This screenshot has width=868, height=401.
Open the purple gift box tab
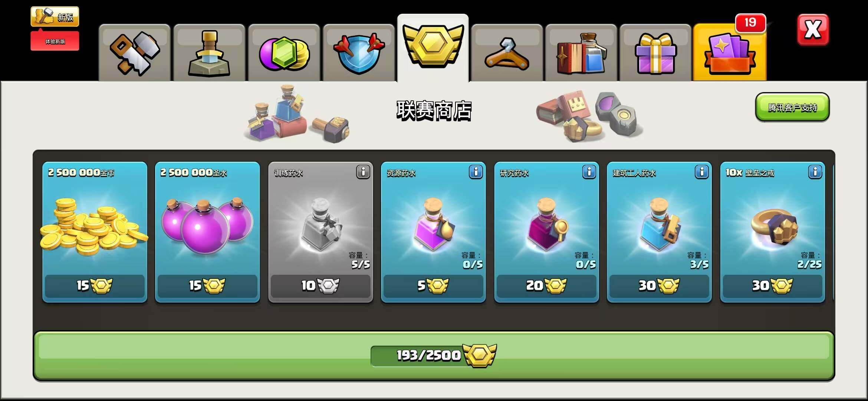pyautogui.click(x=655, y=53)
